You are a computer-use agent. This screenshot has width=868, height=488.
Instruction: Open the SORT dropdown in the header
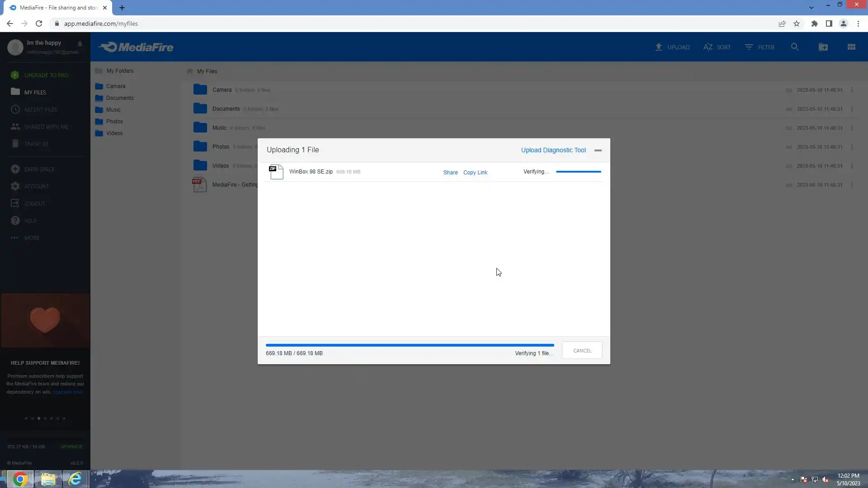click(x=717, y=47)
